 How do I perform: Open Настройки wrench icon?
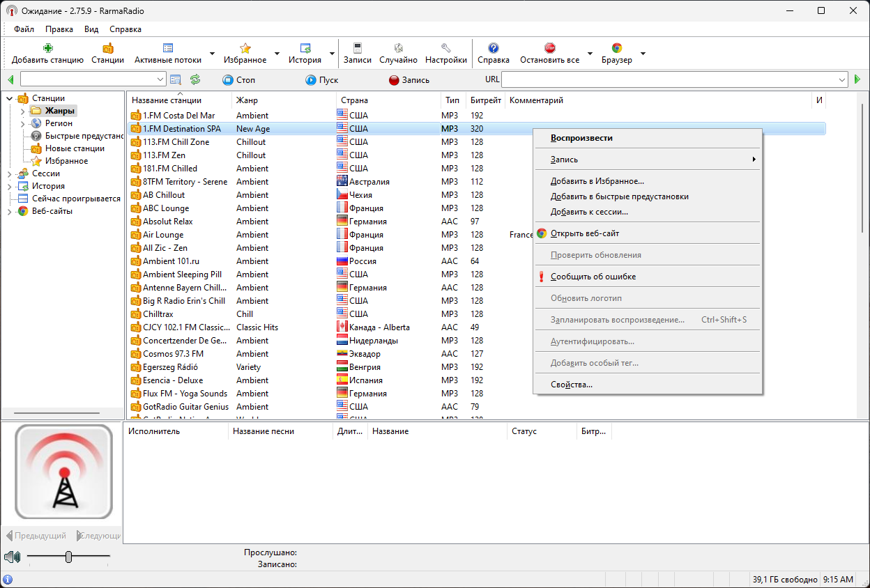446,48
